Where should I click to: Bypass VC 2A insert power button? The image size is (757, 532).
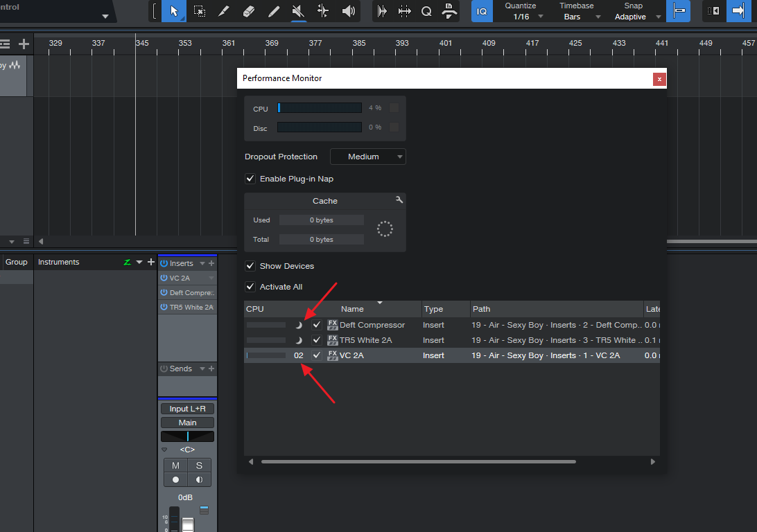pyautogui.click(x=164, y=278)
